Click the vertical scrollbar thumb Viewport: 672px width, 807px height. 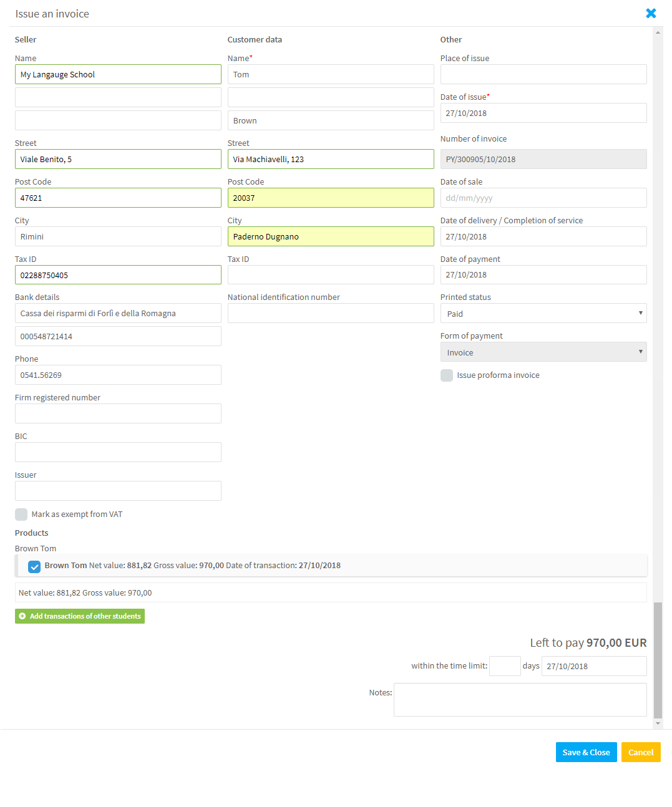[658, 660]
